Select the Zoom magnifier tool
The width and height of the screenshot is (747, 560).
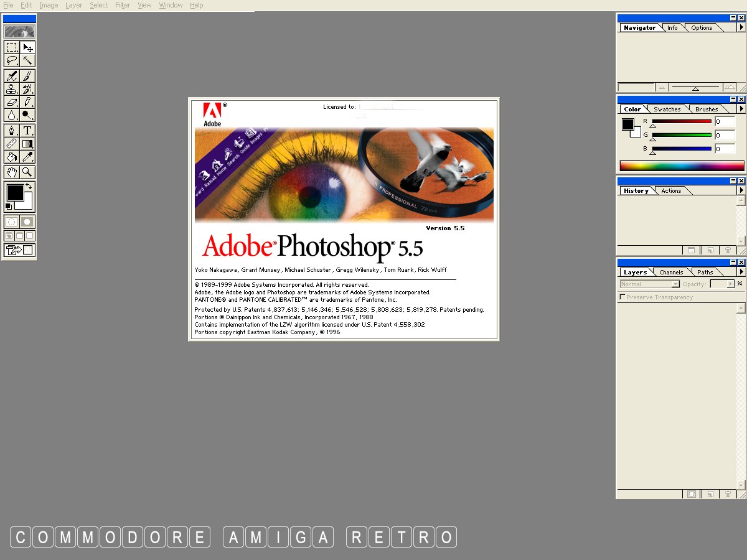click(x=27, y=172)
